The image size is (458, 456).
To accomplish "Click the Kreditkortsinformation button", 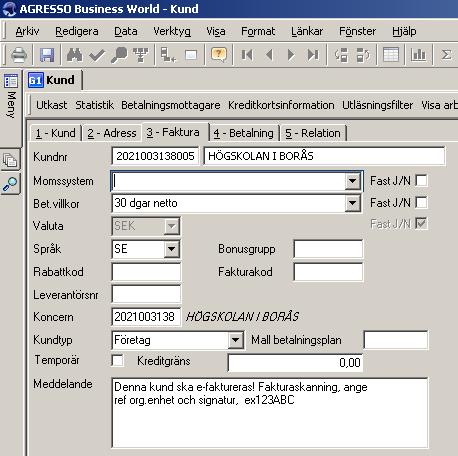I will coord(281,105).
